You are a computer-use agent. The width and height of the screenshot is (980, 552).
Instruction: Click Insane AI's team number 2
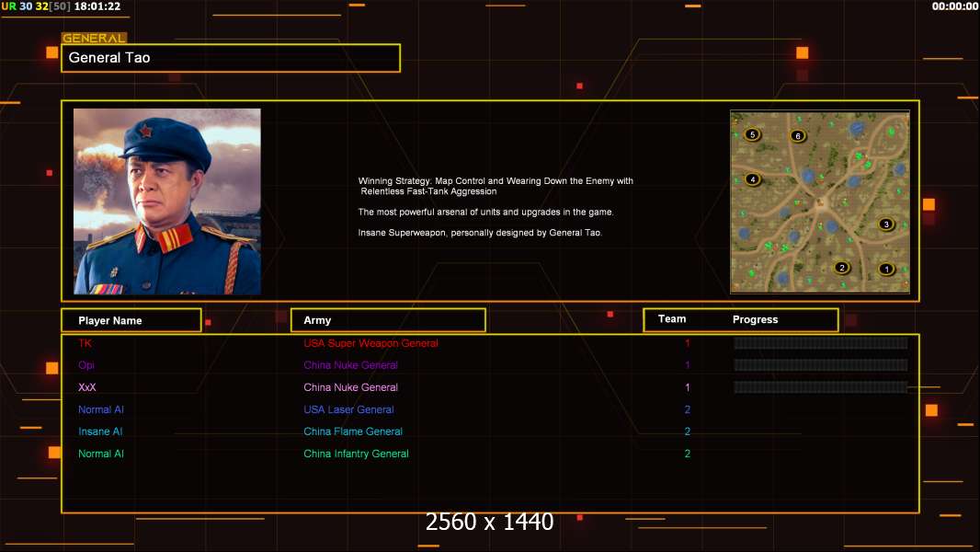coord(687,431)
